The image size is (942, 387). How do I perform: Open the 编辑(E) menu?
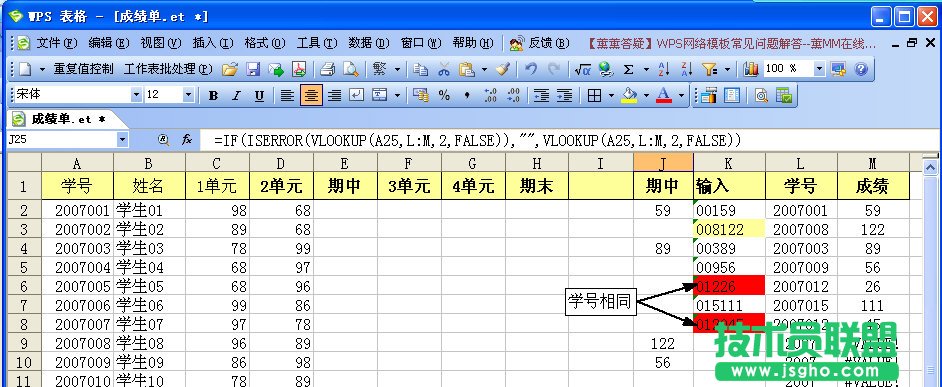[x=109, y=43]
